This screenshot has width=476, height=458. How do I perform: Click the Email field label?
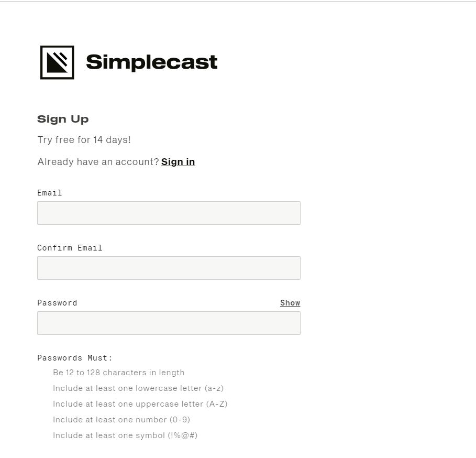[x=49, y=193]
